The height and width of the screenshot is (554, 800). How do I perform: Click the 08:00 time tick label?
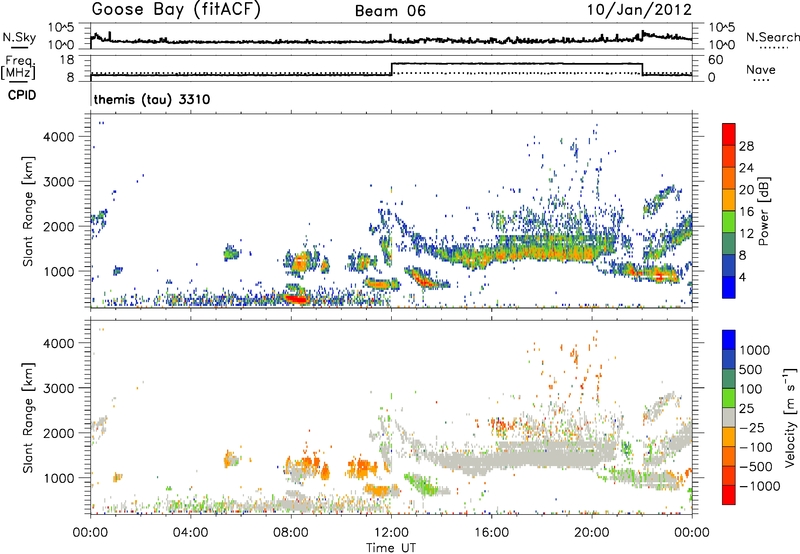tap(291, 533)
